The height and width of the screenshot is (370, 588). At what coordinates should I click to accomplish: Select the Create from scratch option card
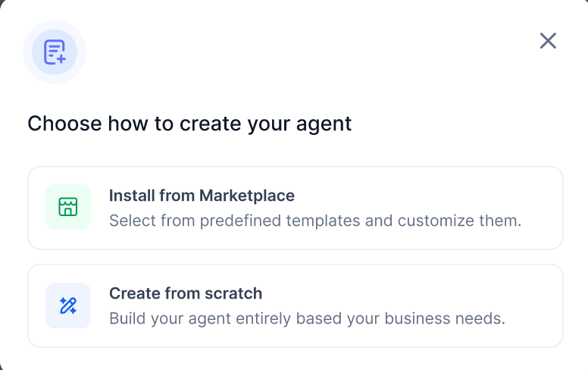[295, 306]
